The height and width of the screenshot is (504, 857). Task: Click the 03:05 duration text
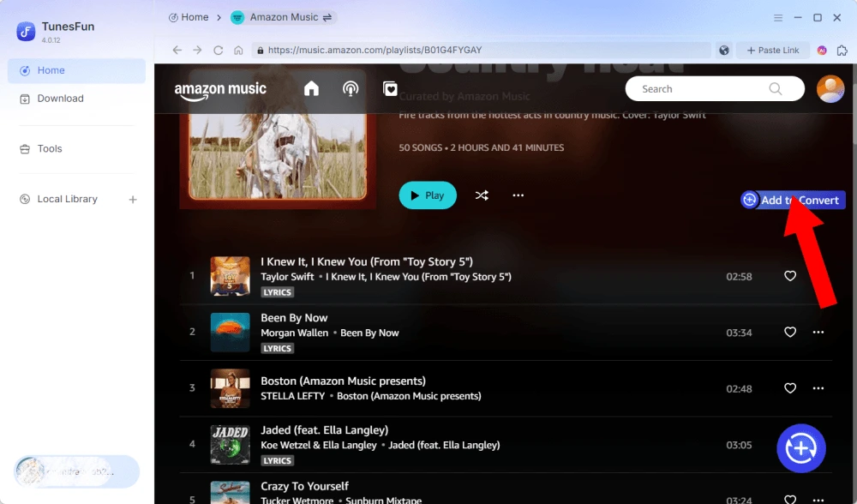pos(739,446)
